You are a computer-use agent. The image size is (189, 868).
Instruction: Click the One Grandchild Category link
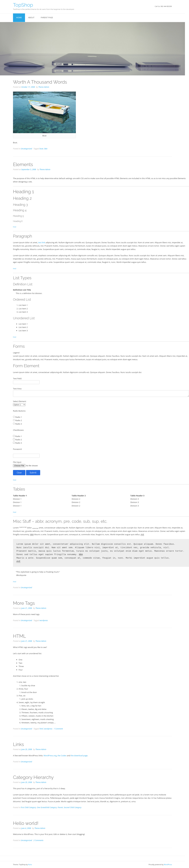tap(47, 807)
